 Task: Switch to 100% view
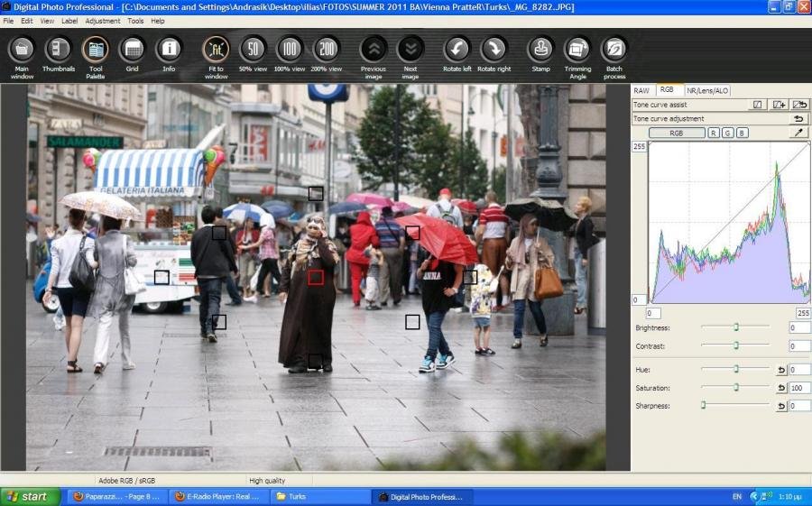290,51
